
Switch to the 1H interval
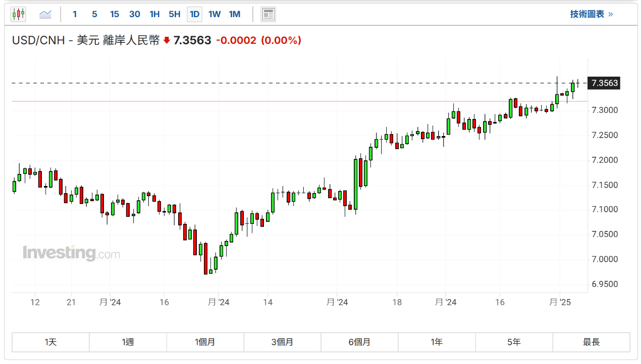(154, 14)
